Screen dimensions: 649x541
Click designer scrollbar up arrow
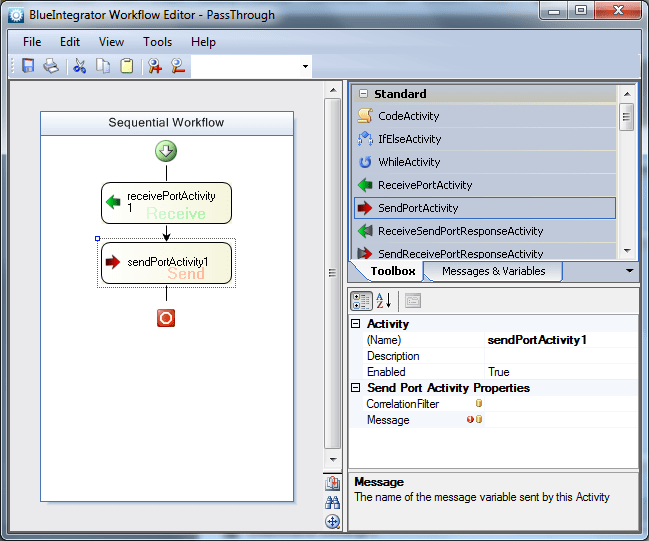click(333, 90)
